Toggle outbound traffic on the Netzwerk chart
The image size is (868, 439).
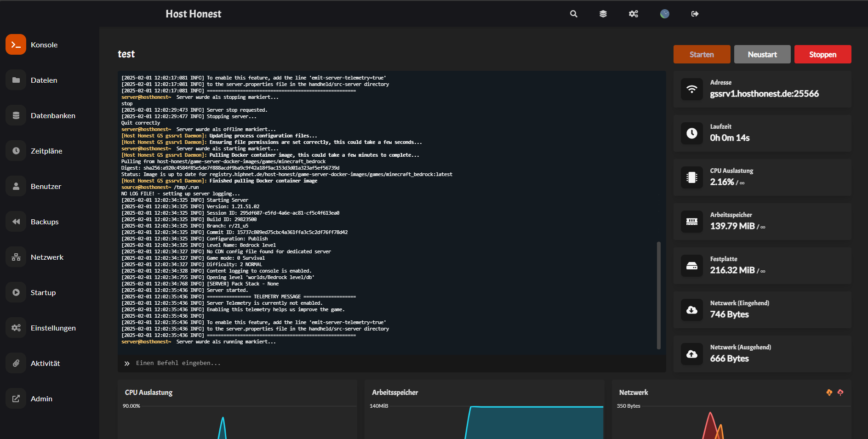tap(840, 392)
